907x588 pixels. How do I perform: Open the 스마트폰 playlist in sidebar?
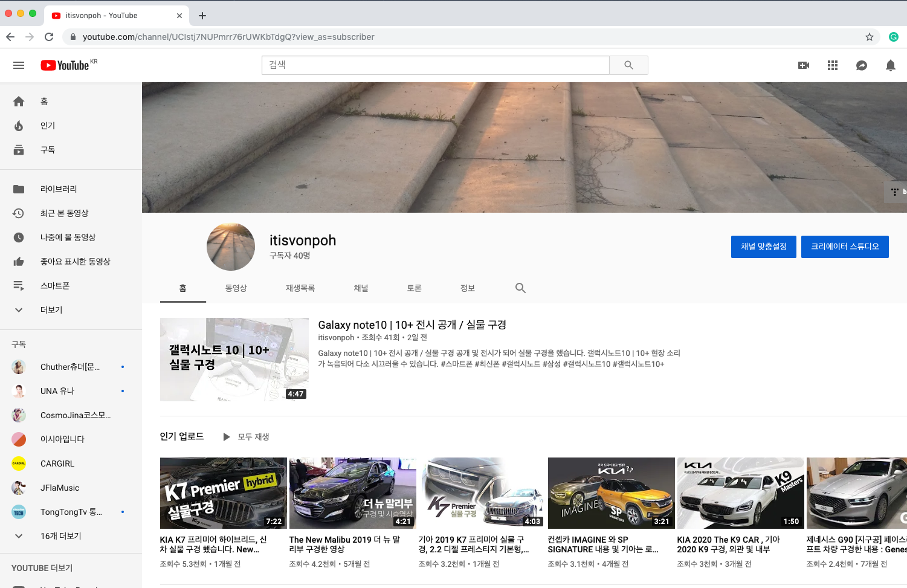(71, 286)
